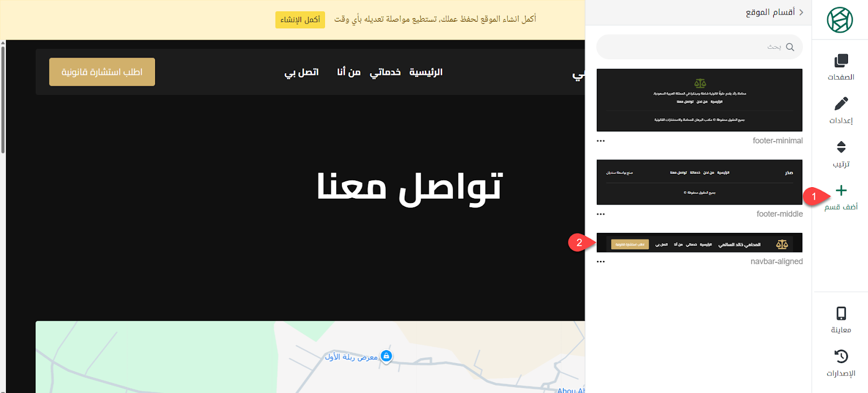Focus the sections search field
The height and width of the screenshot is (393, 868).
[699, 47]
